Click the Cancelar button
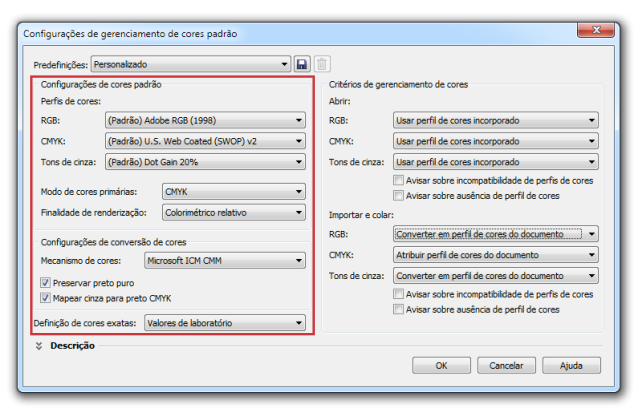Viewport: 634px width, 408px height. click(x=506, y=366)
